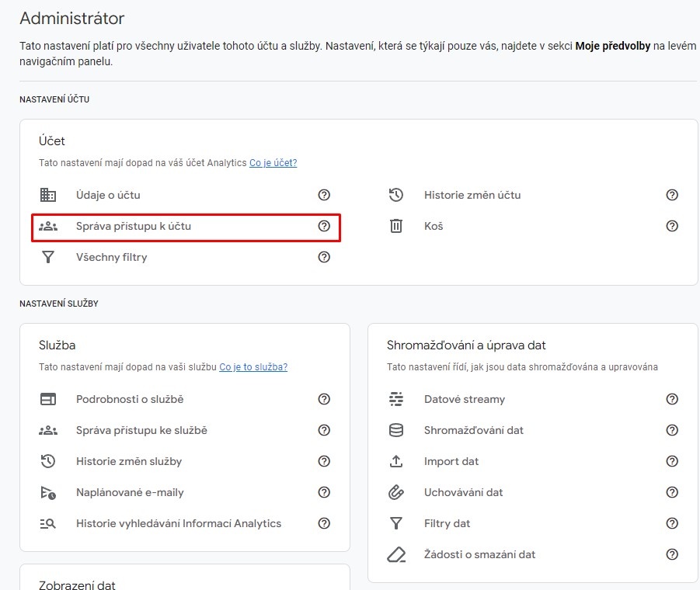The width and height of the screenshot is (700, 590).
Task: Select Historie změn služby
Action: click(x=129, y=461)
